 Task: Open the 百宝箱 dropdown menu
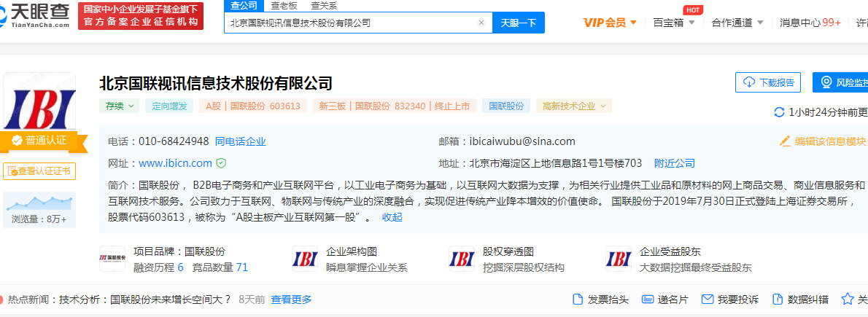point(674,23)
